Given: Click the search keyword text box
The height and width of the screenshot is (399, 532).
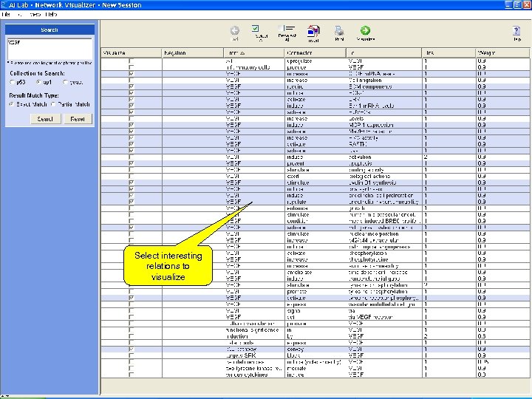Looking at the screenshot, I should tap(50, 50).
